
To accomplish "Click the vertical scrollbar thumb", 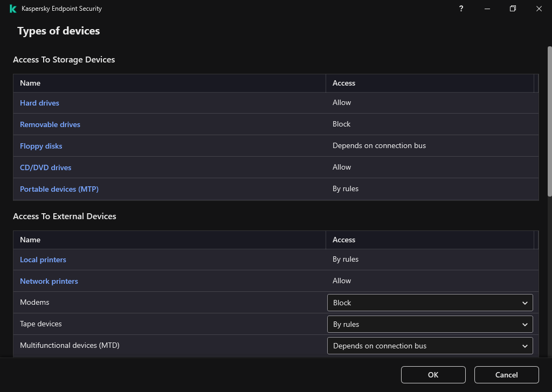I will click(x=549, y=121).
